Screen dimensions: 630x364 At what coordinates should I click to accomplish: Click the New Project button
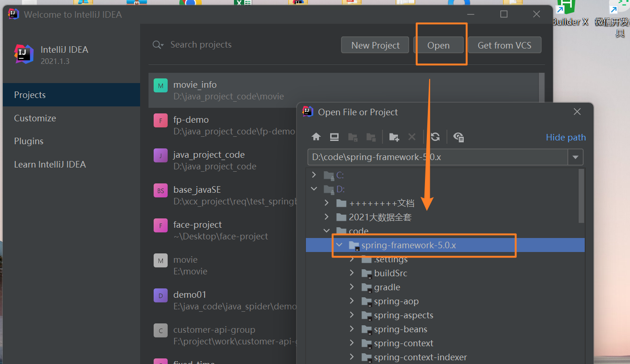(x=375, y=45)
